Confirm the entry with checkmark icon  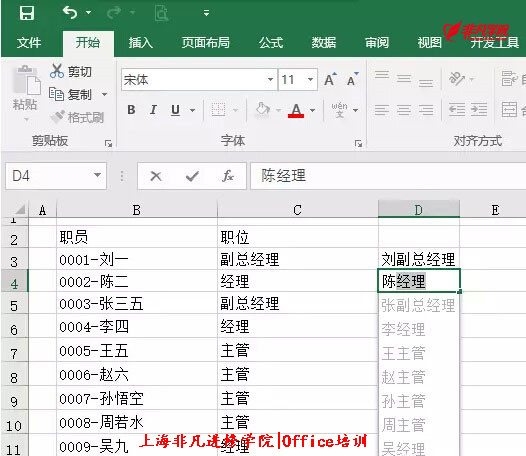pyautogui.click(x=192, y=176)
